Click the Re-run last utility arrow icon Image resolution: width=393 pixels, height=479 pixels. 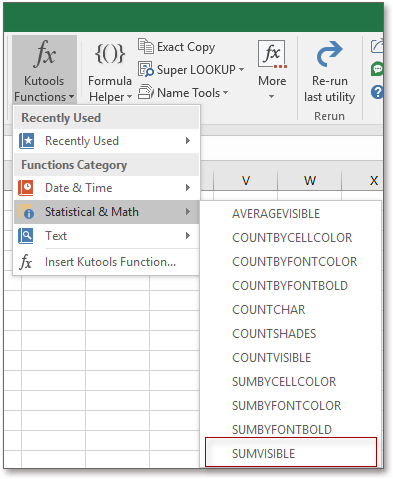pyautogui.click(x=329, y=54)
